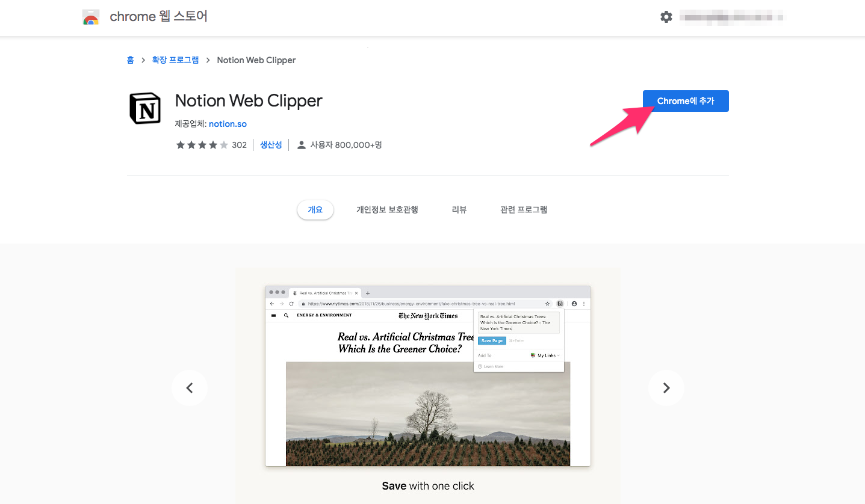Select the '개요' tab

tap(315, 209)
